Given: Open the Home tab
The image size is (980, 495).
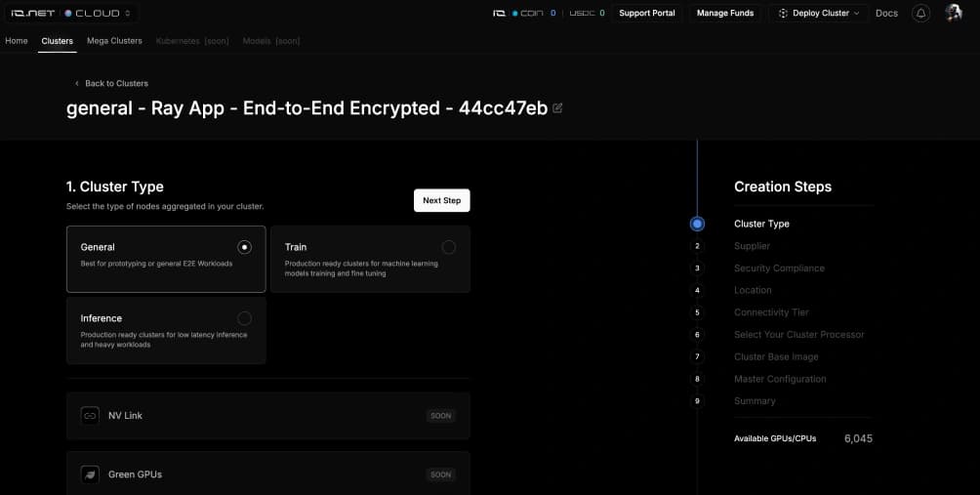Looking at the screenshot, I should pyautogui.click(x=17, y=41).
